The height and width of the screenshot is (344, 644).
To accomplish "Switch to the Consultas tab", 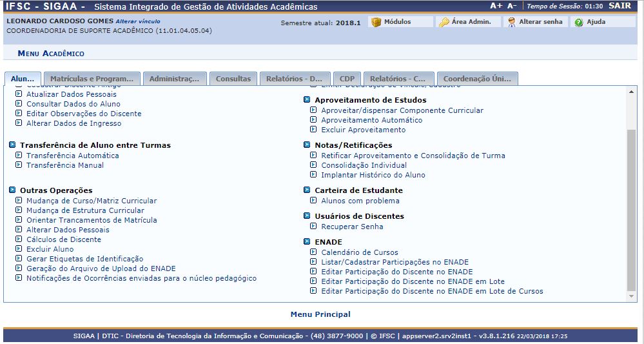I will pyautogui.click(x=233, y=79).
